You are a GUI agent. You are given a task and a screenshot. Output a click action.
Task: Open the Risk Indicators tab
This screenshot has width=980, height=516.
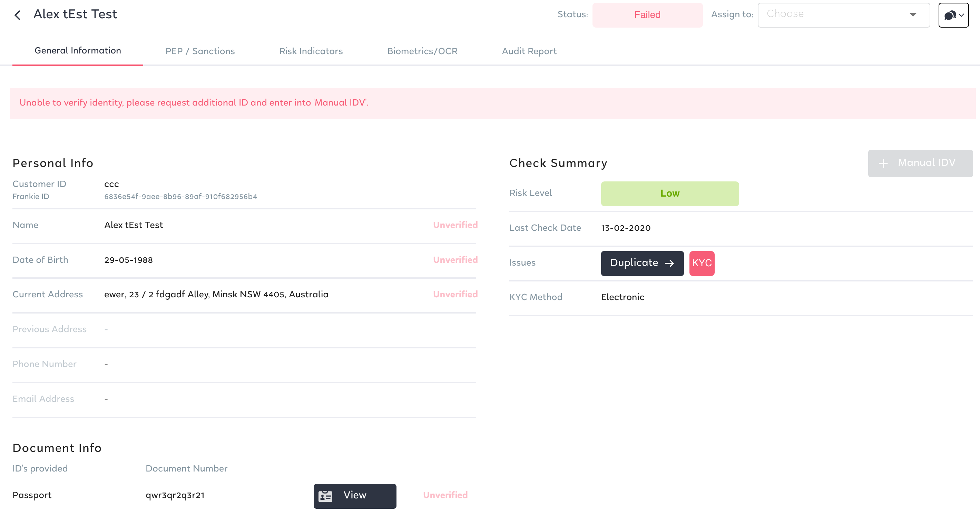(x=311, y=51)
